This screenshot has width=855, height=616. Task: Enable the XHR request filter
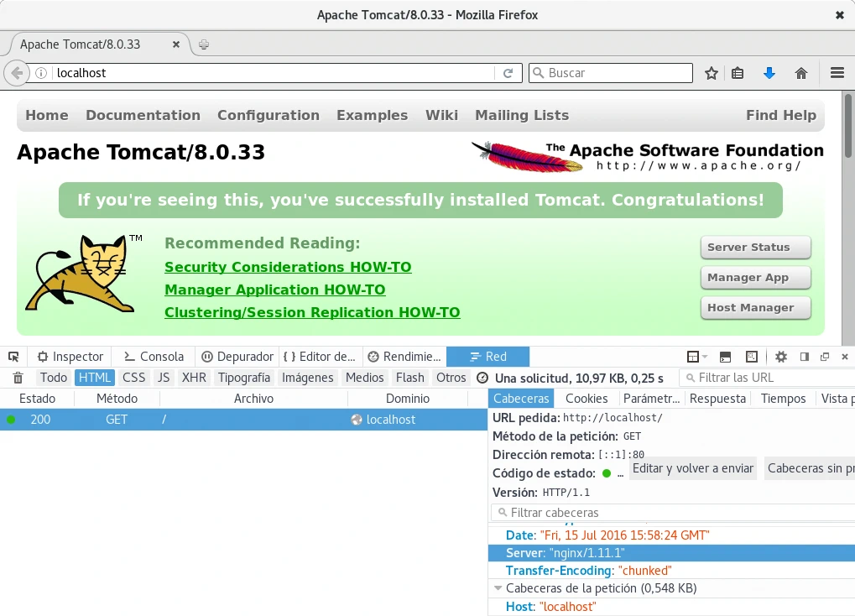194,378
